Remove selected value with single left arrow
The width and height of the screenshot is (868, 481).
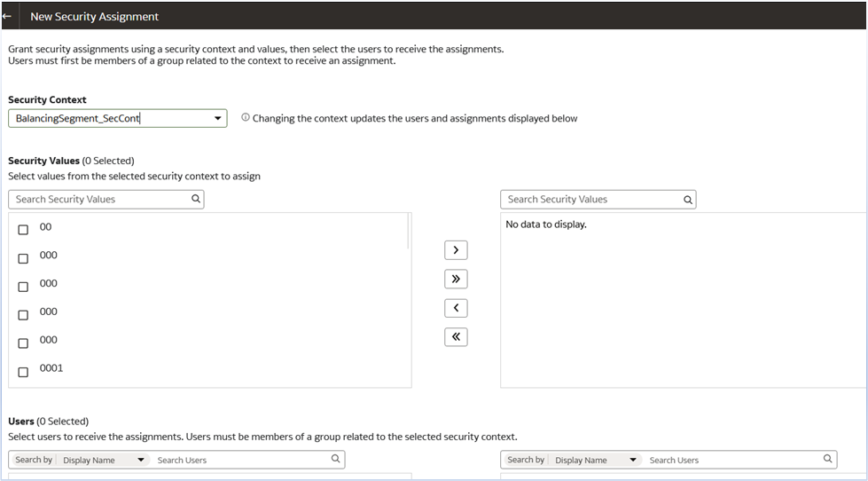tap(456, 308)
